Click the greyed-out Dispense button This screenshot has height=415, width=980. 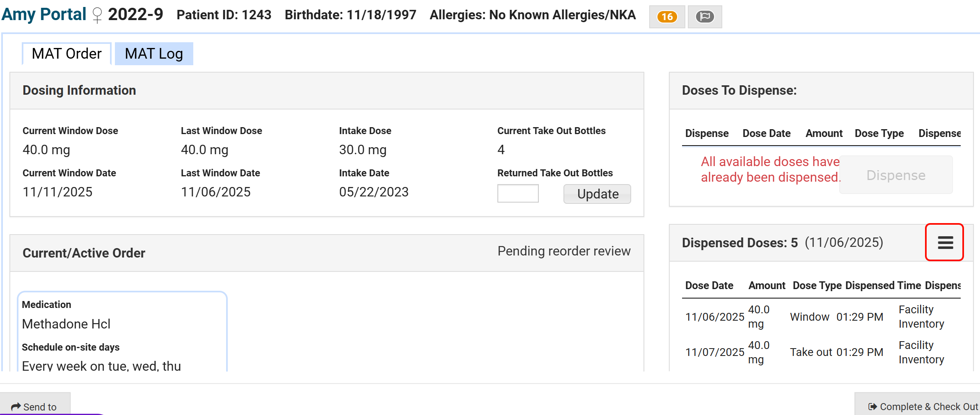[895, 175]
